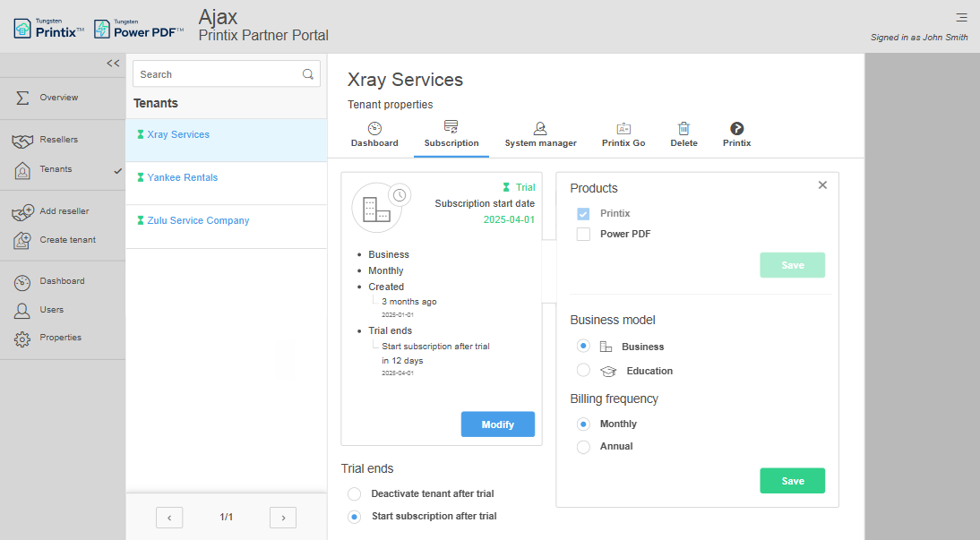Click the Dashboard gauge icon in tenant tabs
Image resolution: width=980 pixels, height=540 pixels.
tap(374, 129)
